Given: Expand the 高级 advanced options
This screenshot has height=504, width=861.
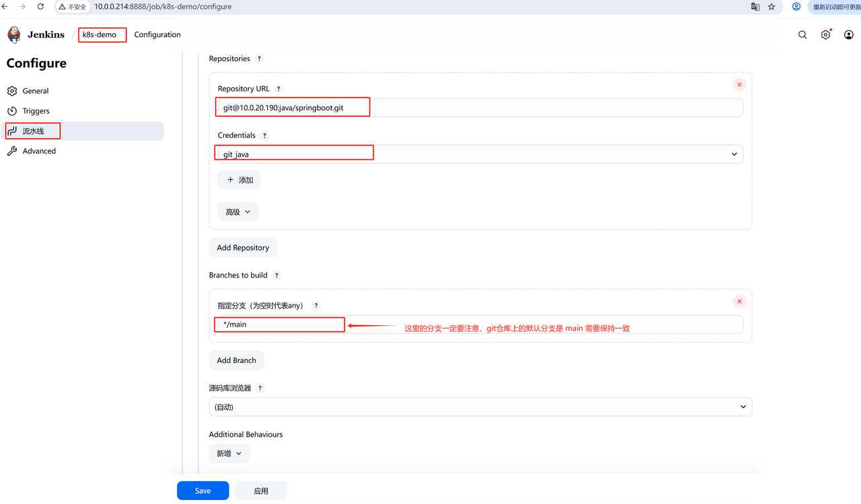Looking at the screenshot, I should pyautogui.click(x=237, y=212).
